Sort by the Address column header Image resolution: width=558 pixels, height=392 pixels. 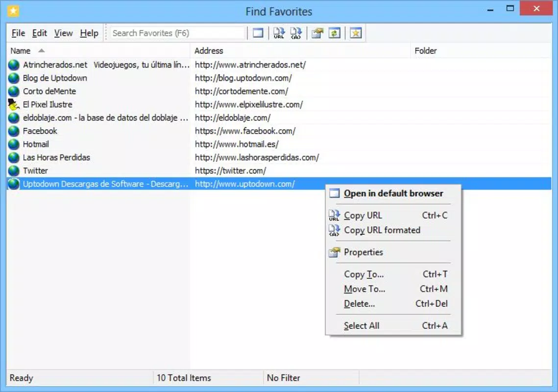[x=300, y=50]
